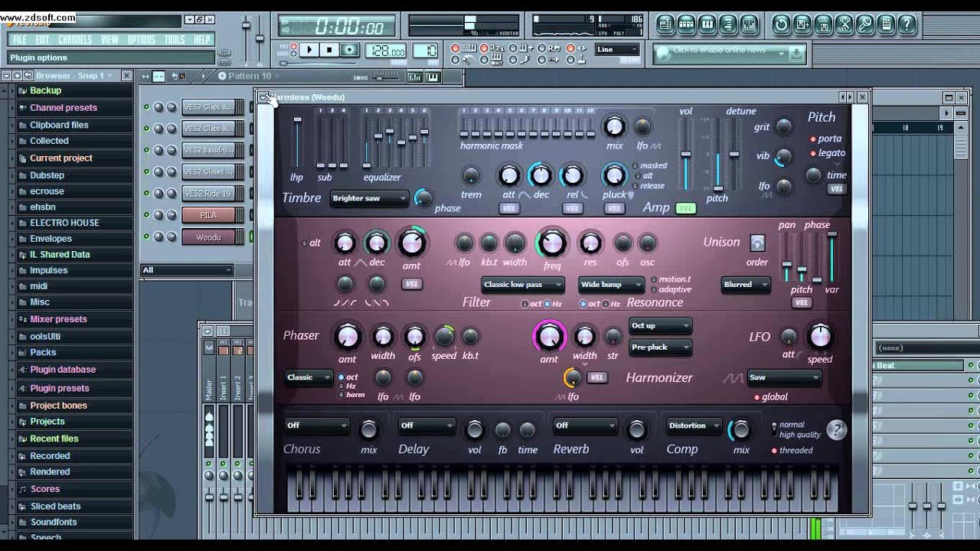The image size is (980, 551).
Task: Open the Playlist window from toolbar
Action: point(665,24)
